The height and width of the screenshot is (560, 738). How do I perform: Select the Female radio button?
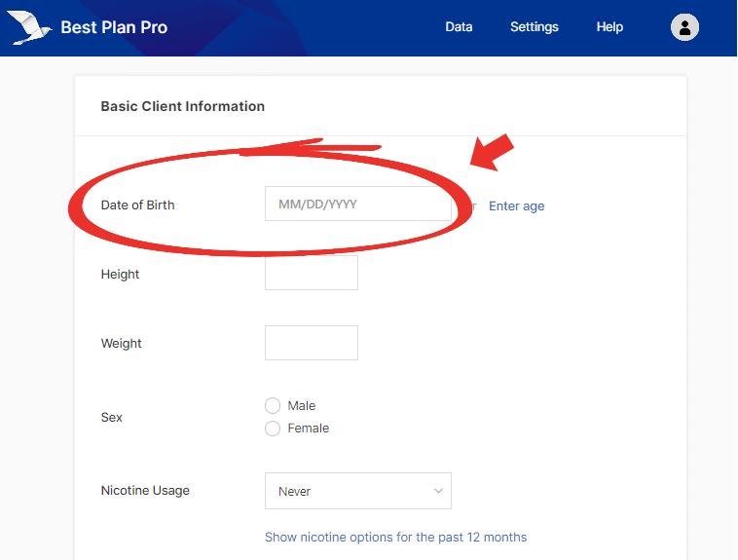click(273, 429)
